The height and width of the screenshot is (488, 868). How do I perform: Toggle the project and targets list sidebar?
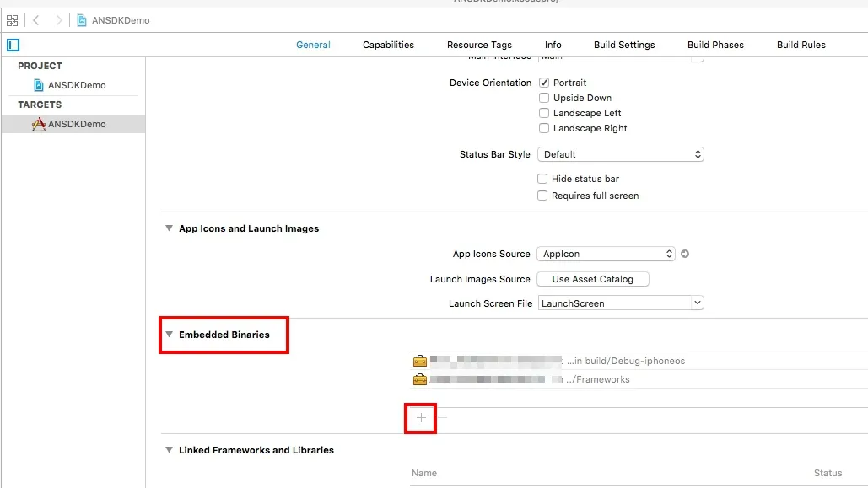point(13,45)
